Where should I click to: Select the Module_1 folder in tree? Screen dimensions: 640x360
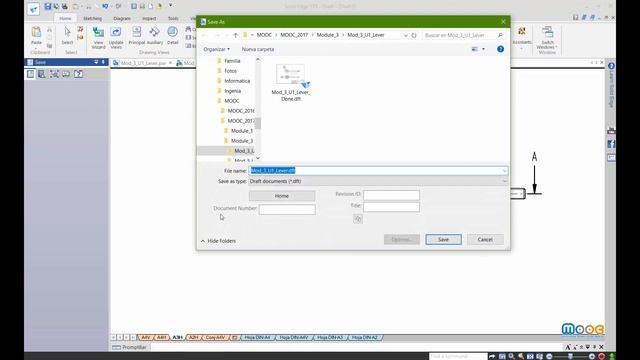(x=242, y=131)
